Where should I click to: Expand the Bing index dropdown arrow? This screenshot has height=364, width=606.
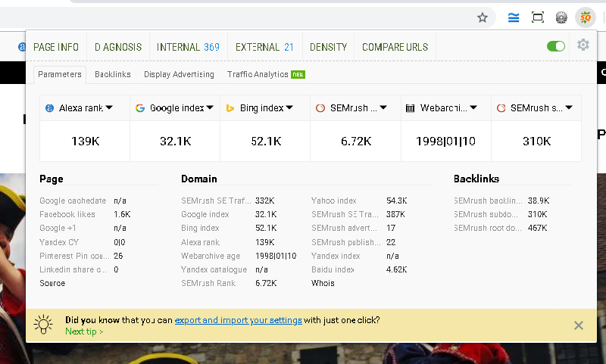tap(289, 107)
